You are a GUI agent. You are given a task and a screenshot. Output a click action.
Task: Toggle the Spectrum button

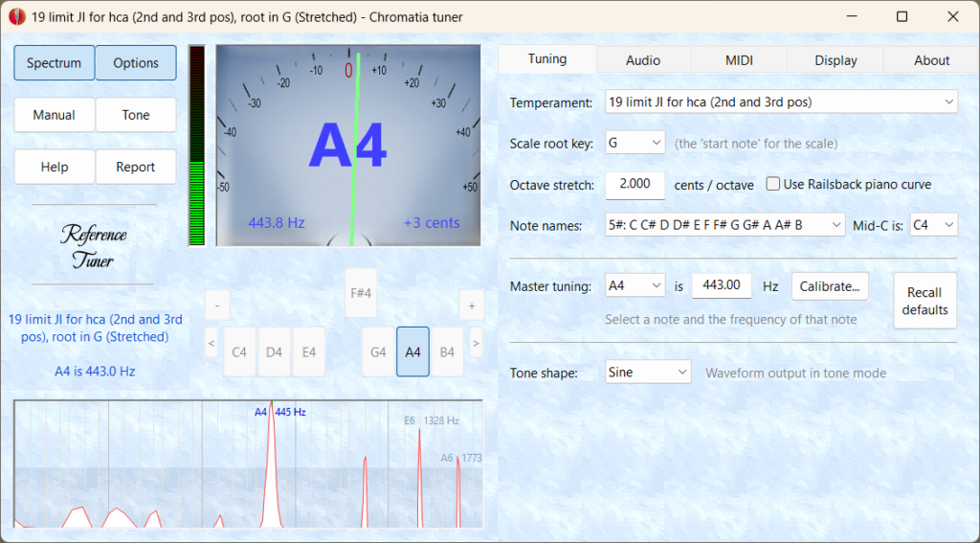55,62
